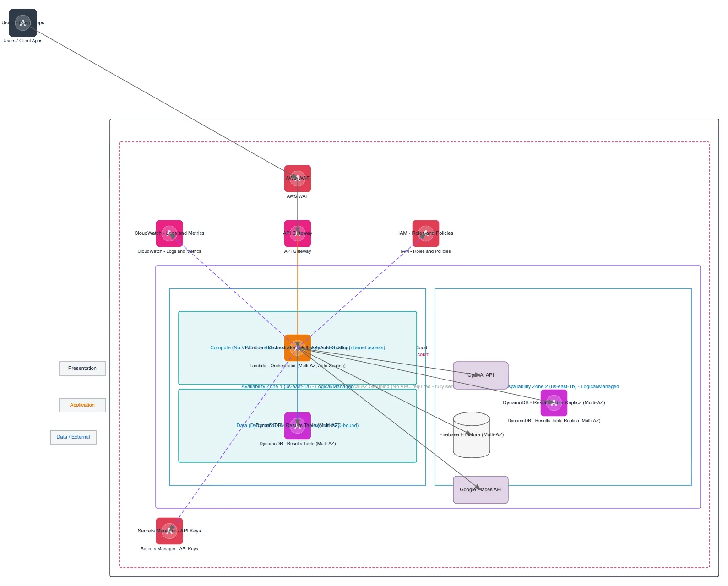Select the OpenAI API box
Viewport: 728px width, 586px height.
click(481, 375)
